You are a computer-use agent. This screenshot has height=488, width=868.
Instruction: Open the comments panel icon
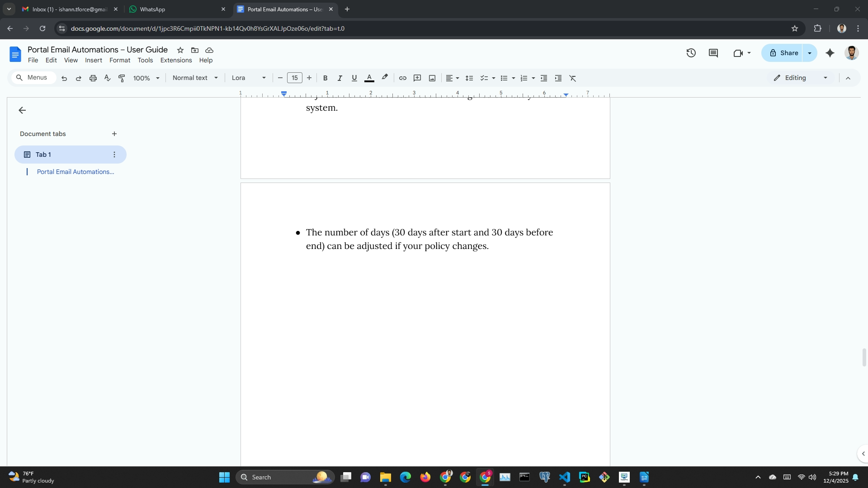713,53
